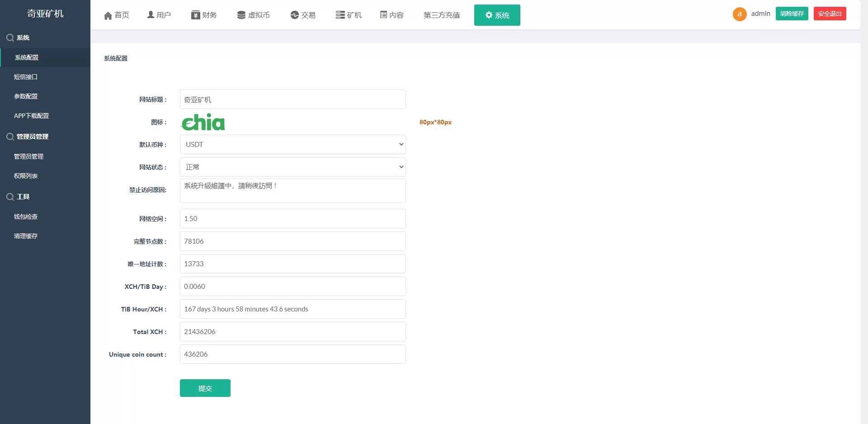
Task: Click the 财务 finance icon
Action: (x=195, y=15)
